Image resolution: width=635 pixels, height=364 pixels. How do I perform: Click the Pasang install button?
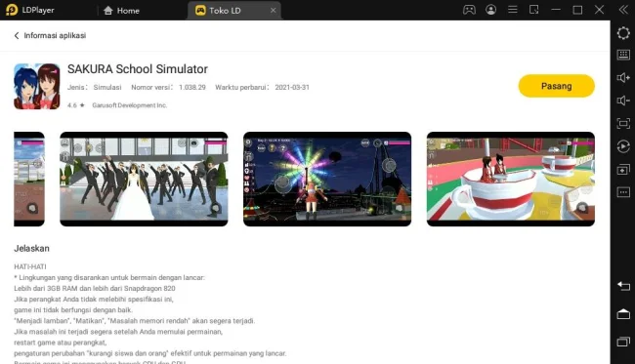[557, 86]
